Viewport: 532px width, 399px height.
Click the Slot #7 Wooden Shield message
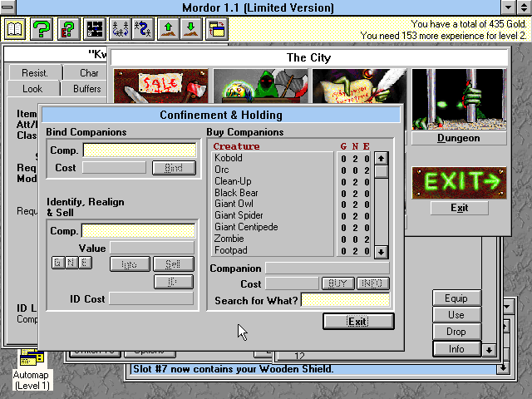(x=234, y=369)
